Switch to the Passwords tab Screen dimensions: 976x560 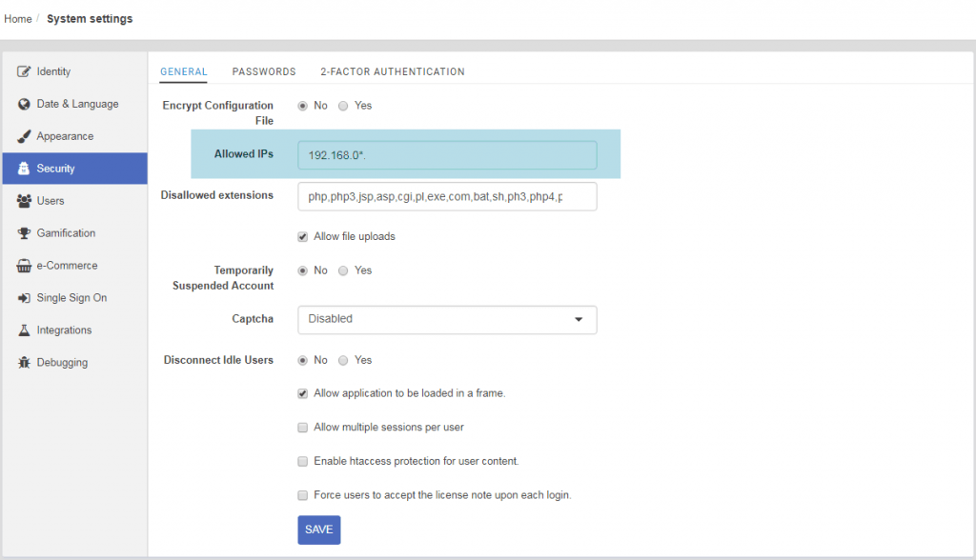tap(264, 71)
